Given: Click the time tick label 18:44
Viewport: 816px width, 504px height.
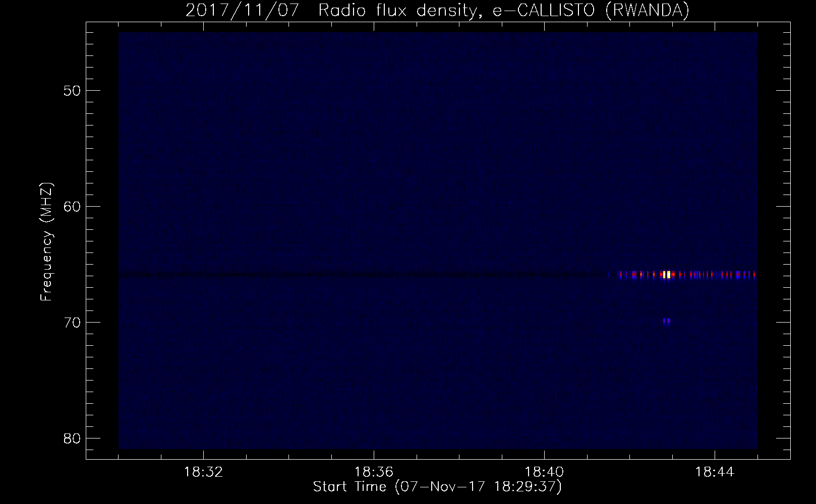Looking at the screenshot, I should tap(715, 472).
